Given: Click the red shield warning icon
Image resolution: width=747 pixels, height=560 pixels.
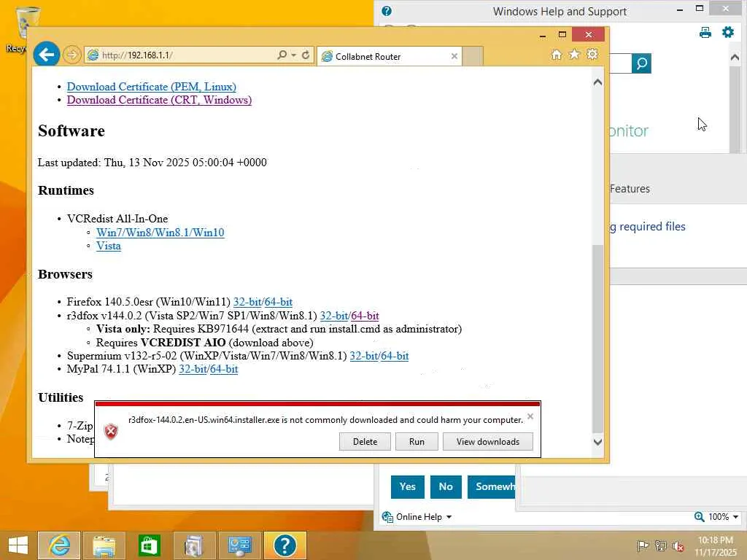Looking at the screenshot, I should tap(111, 432).
